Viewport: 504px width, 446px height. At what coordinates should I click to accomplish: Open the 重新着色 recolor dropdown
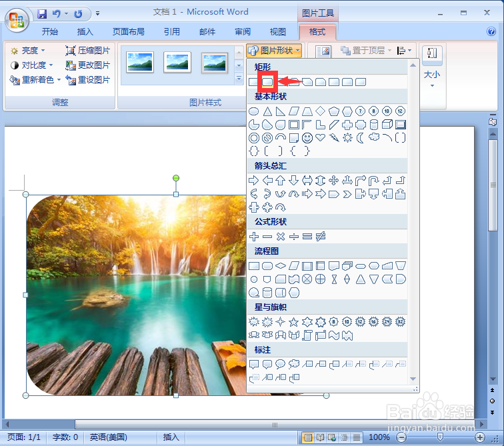(x=35, y=80)
